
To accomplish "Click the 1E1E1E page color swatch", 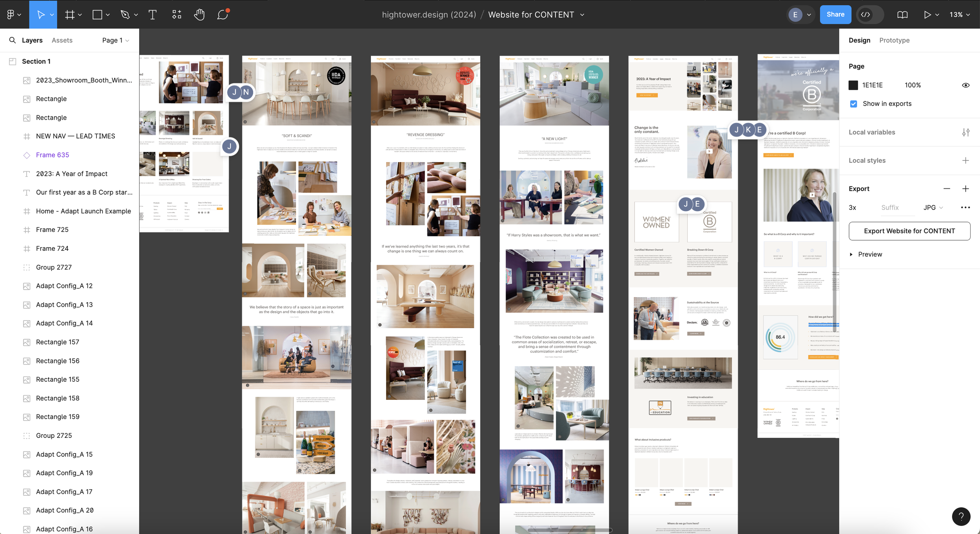I will pos(853,85).
